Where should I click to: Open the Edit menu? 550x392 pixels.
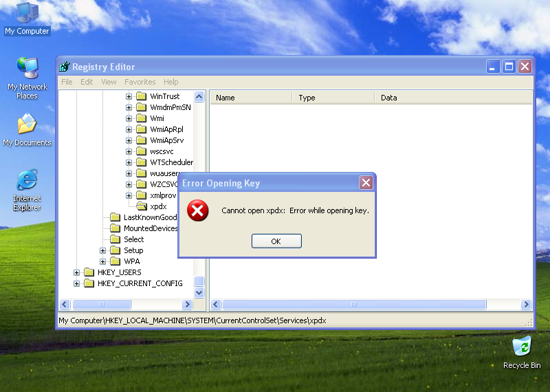coord(87,82)
